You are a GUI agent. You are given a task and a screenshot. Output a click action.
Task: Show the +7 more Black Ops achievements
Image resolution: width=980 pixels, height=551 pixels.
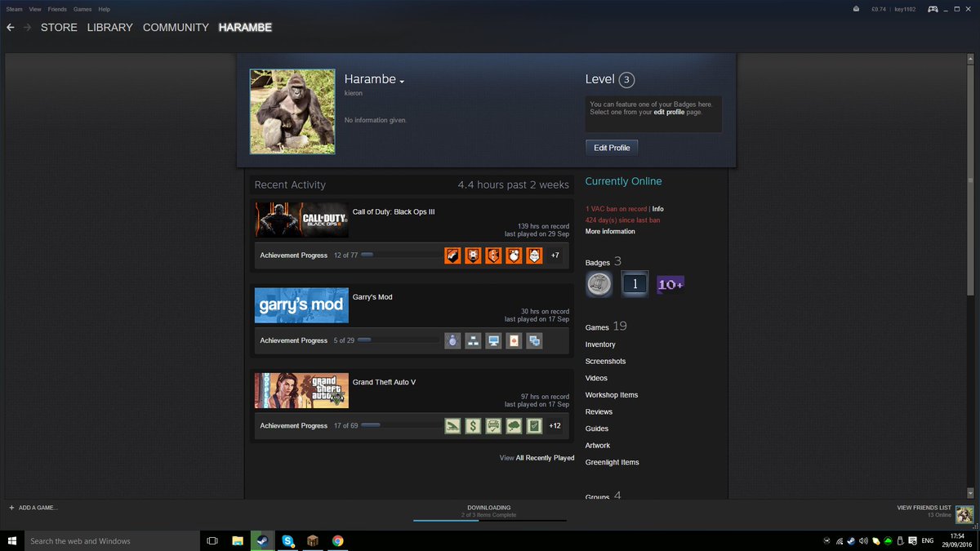555,256
